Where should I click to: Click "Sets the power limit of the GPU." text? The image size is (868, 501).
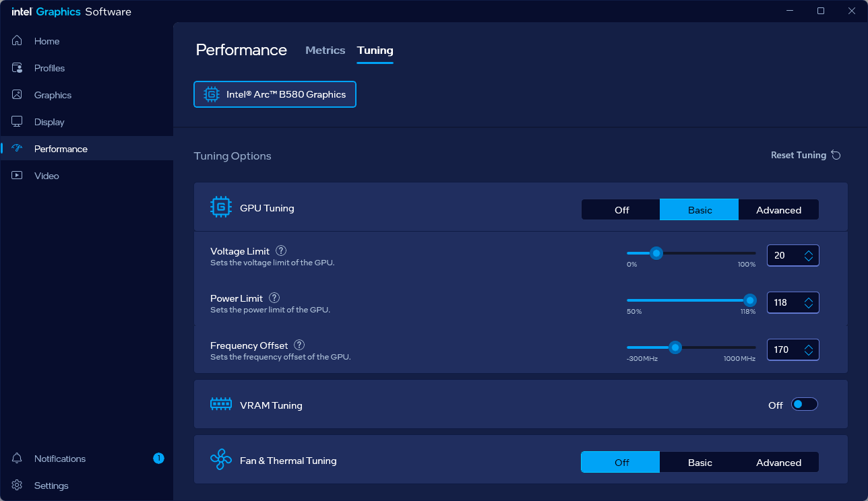pyautogui.click(x=270, y=310)
